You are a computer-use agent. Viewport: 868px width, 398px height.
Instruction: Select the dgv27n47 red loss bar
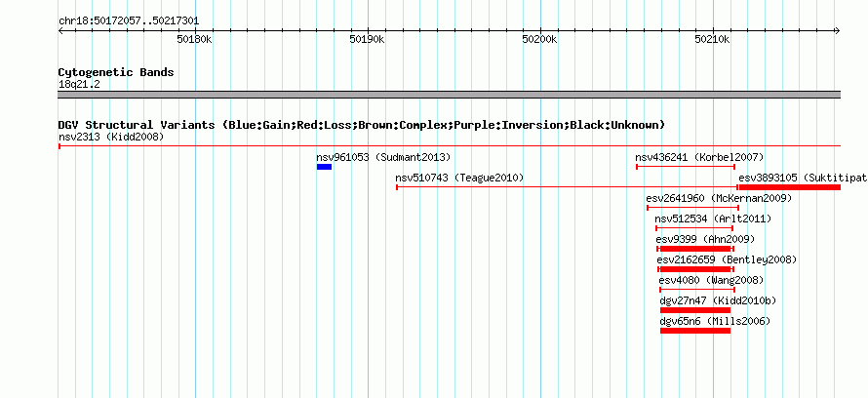tap(695, 310)
